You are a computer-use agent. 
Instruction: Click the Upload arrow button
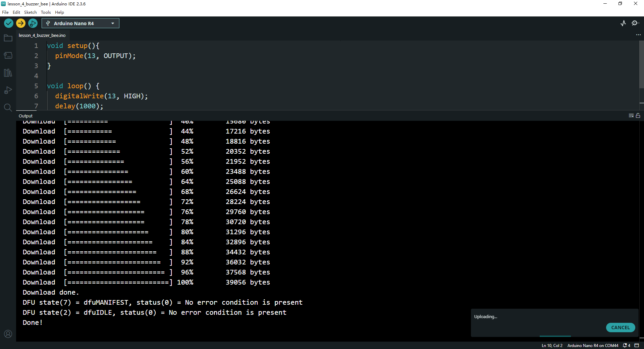click(21, 23)
